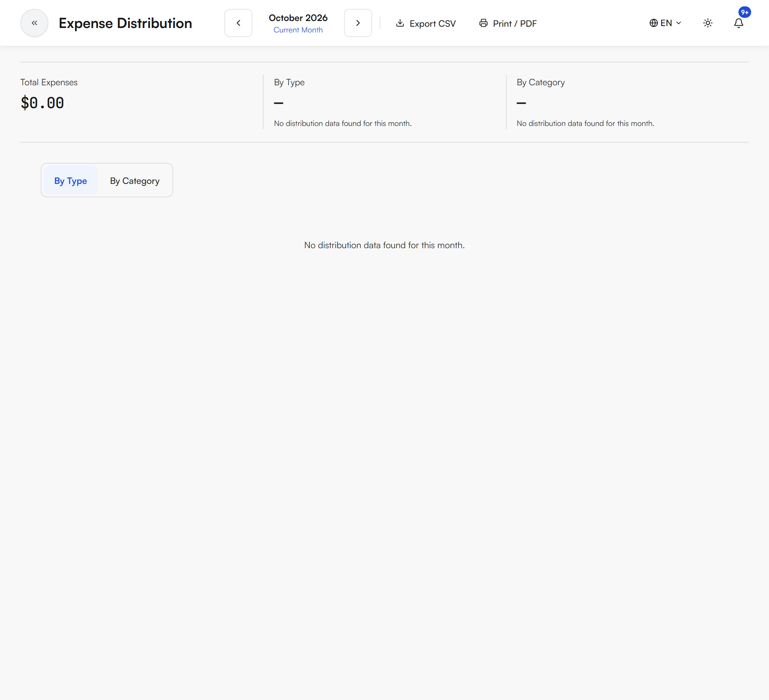The width and height of the screenshot is (769, 700).
Task: Click Current Month link text
Action: (x=298, y=30)
